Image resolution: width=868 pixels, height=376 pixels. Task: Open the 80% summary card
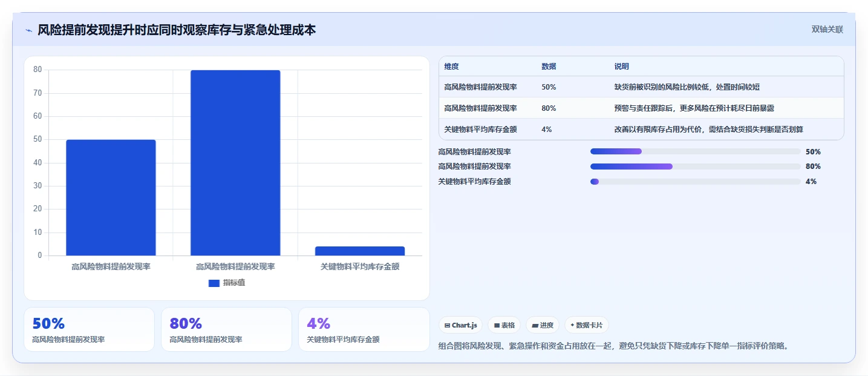coord(226,329)
